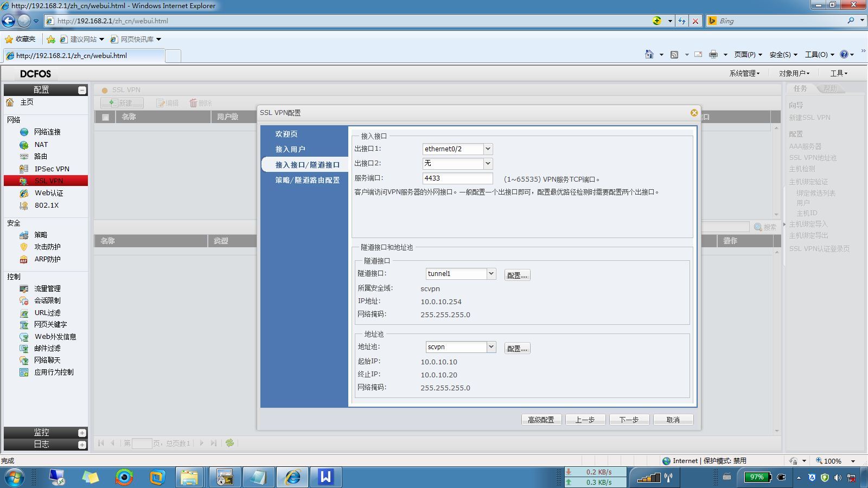Click 配置... button next to tunnel1
The height and width of the screenshot is (488, 868).
tap(517, 275)
